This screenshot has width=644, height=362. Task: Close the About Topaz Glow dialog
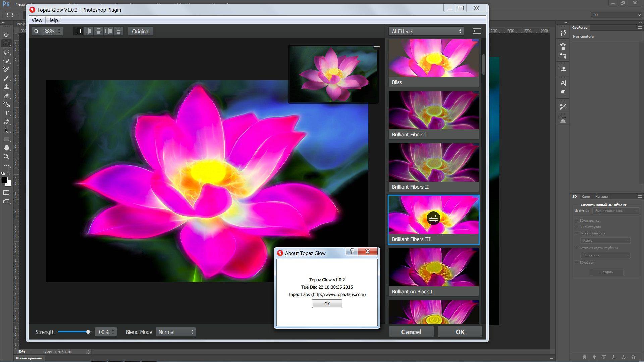(x=368, y=251)
